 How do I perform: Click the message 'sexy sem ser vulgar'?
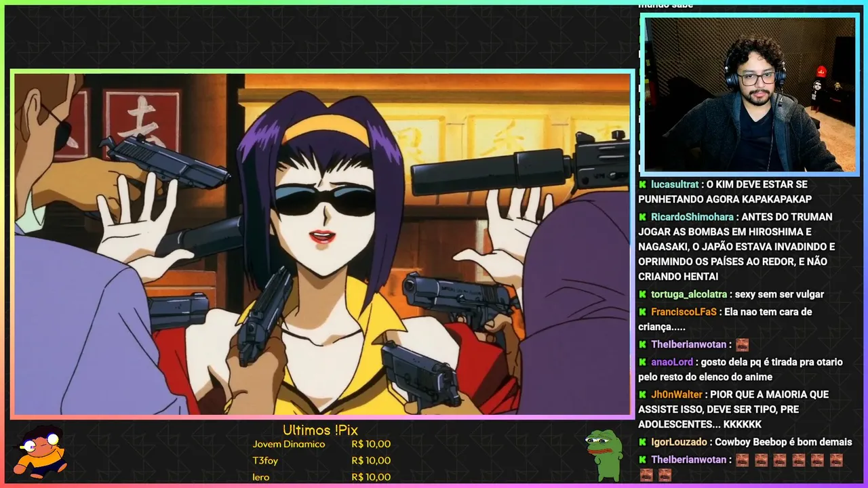(781, 294)
